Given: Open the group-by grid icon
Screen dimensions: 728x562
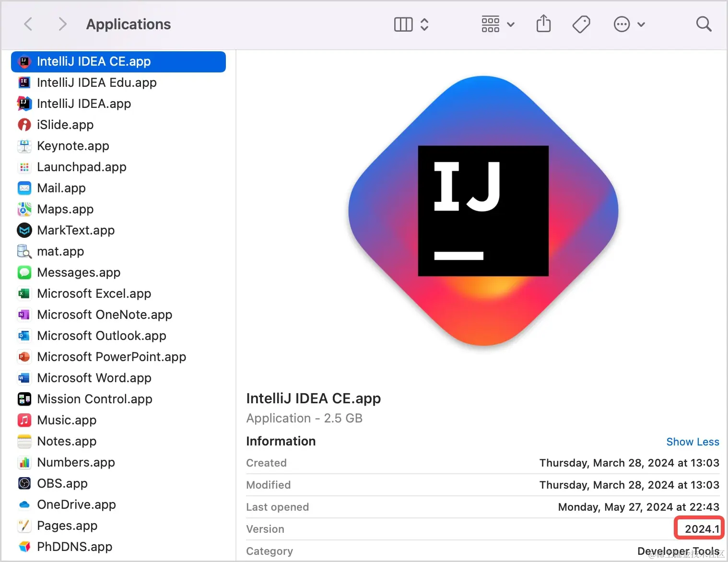Looking at the screenshot, I should point(491,24).
